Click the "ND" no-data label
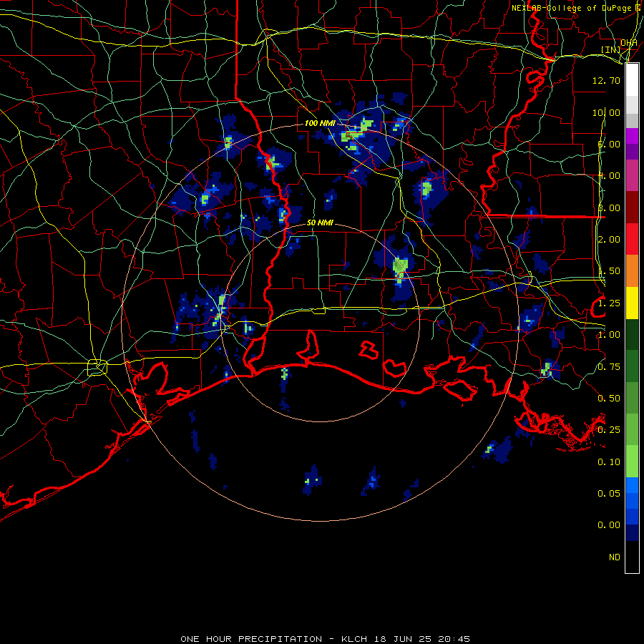644x644 pixels. pos(615,557)
